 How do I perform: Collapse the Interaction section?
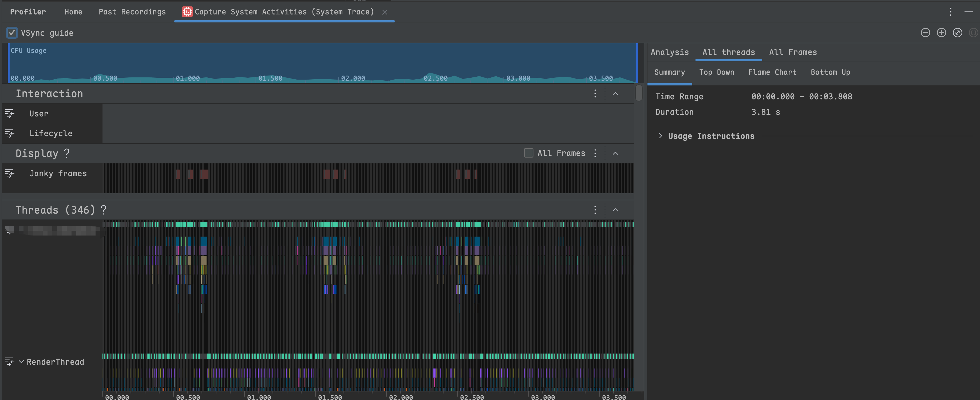[615, 94]
